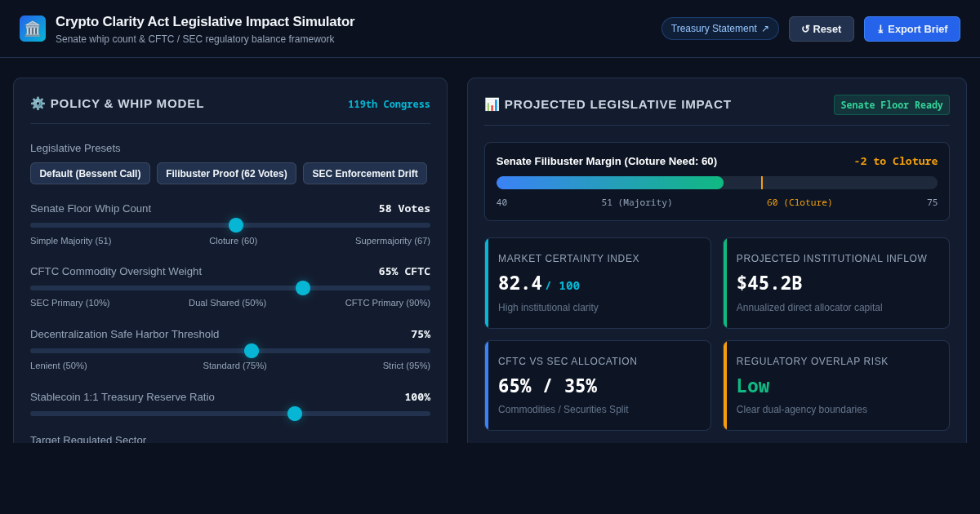
Task: Click the 51 (Majority) axis label
Action: (637, 203)
